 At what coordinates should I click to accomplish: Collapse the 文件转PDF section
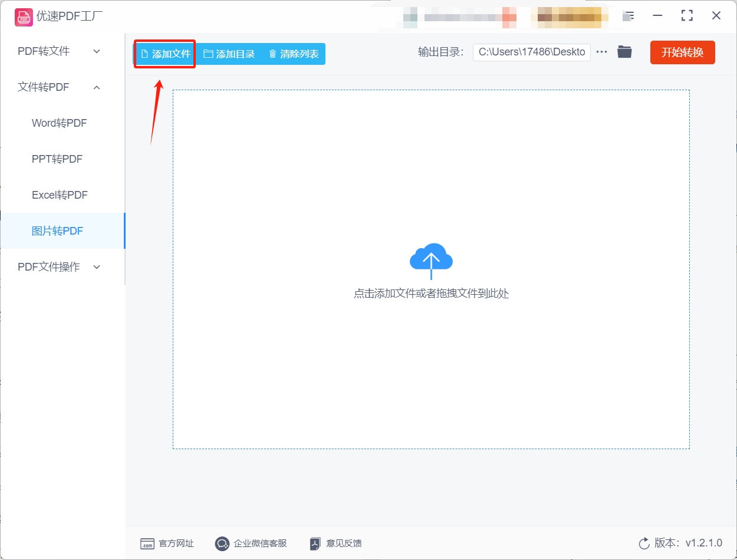coord(58,87)
